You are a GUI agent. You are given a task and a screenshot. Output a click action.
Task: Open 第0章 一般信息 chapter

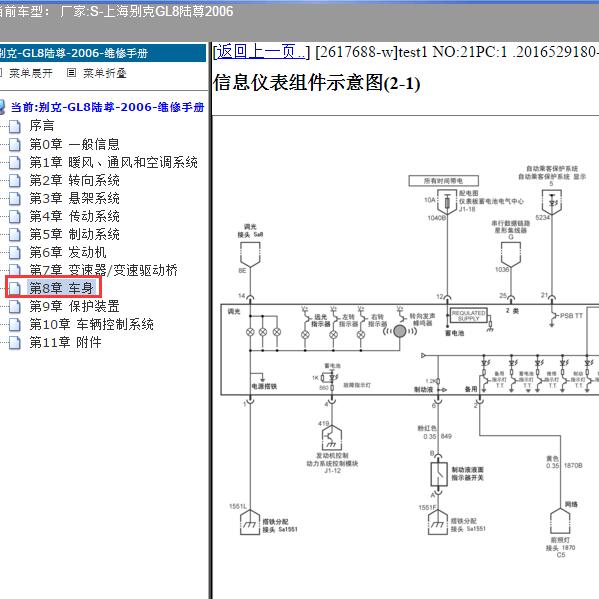74,144
